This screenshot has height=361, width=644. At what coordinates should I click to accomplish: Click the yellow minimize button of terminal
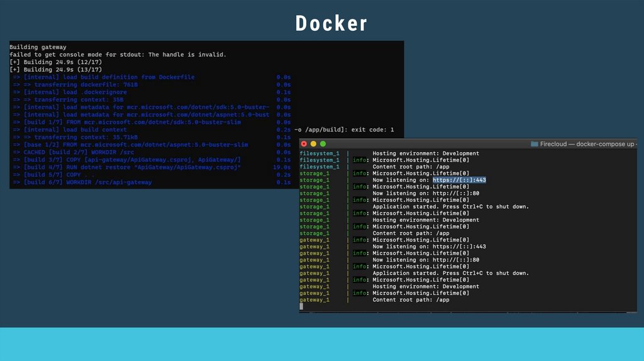click(x=313, y=144)
